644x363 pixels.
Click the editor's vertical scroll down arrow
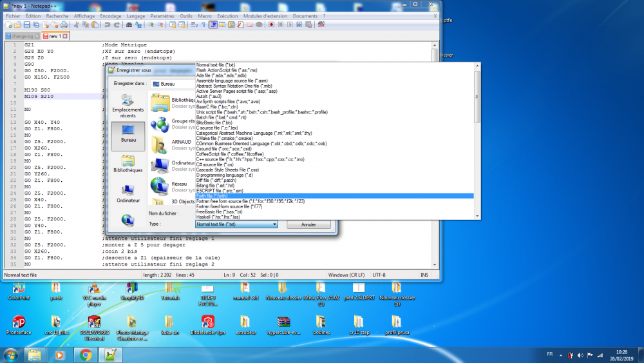coord(435,265)
